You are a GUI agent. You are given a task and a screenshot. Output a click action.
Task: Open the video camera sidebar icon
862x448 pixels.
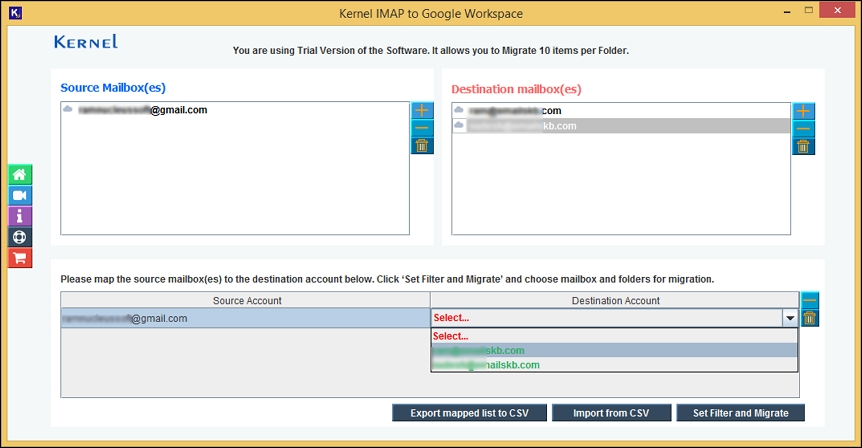20,196
